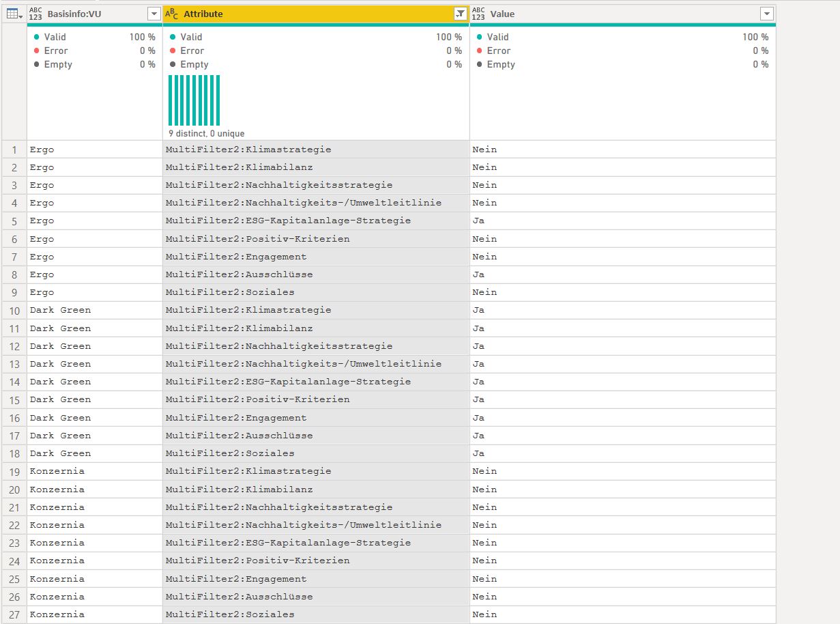Select row number 27
This screenshot has height=624, width=840.
tap(14, 614)
